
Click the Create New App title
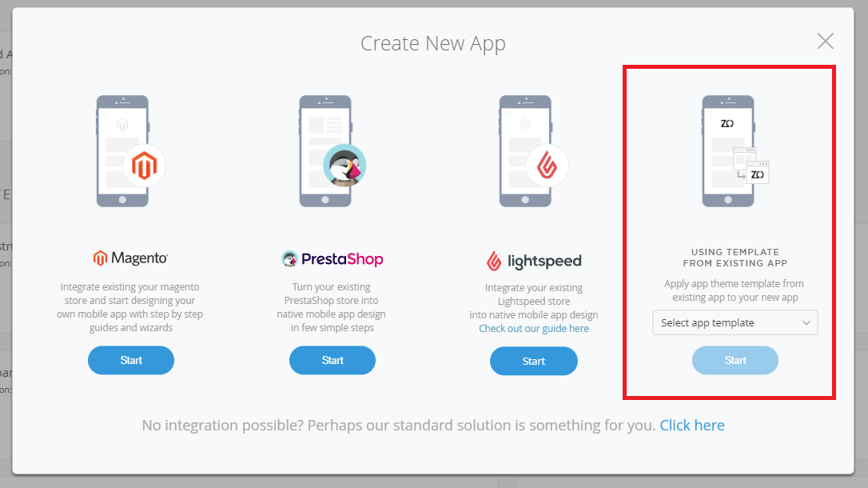(433, 43)
